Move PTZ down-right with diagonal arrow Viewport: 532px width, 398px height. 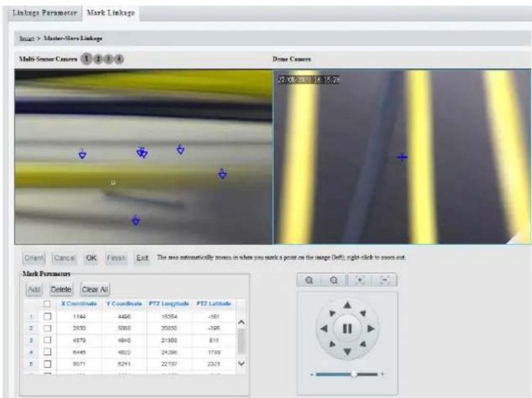pos(363,344)
